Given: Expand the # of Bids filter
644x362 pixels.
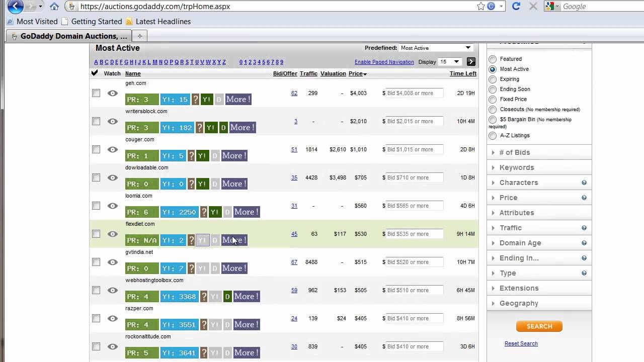Looking at the screenshot, I should click(x=539, y=152).
